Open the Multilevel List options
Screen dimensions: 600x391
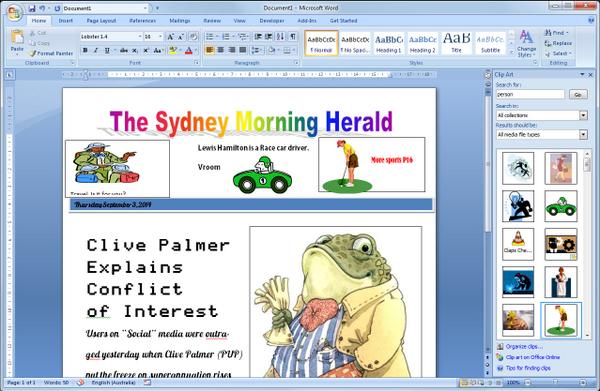(242, 37)
